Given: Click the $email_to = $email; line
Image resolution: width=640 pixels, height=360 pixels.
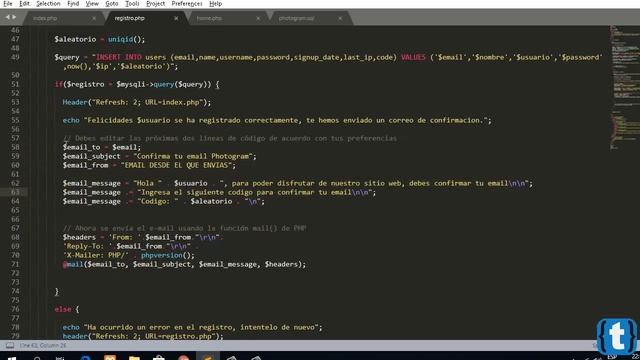Looking at the screenshot, I should (x=102, y=147).
